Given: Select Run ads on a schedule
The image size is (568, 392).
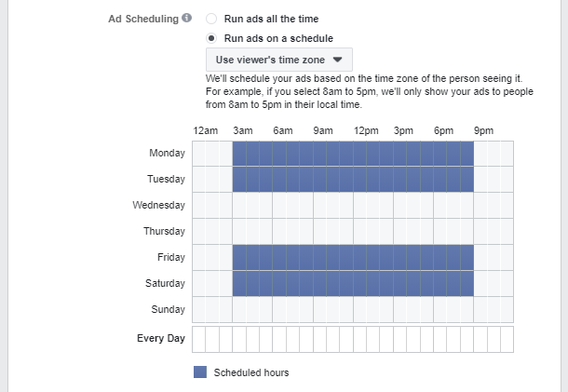Looking at the screenshot, I should tap(211, 38).
